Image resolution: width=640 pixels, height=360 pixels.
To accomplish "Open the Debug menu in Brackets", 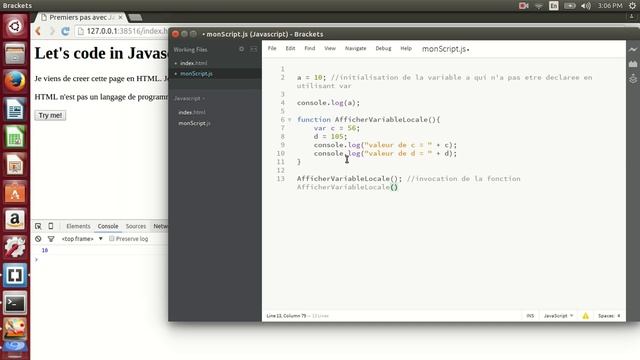I will click(x=383, y=48).
